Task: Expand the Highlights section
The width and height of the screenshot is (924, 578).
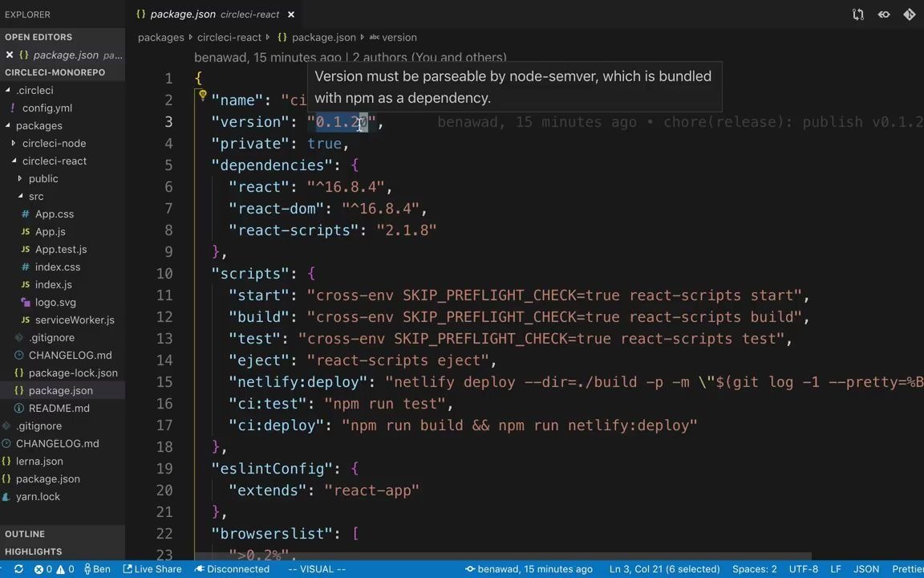Action: point(63,552)
